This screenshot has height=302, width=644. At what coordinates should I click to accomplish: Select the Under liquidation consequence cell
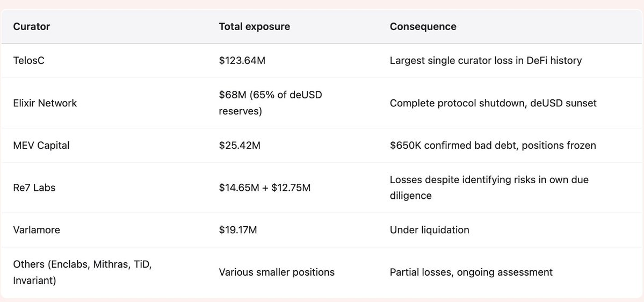point(430,230)
